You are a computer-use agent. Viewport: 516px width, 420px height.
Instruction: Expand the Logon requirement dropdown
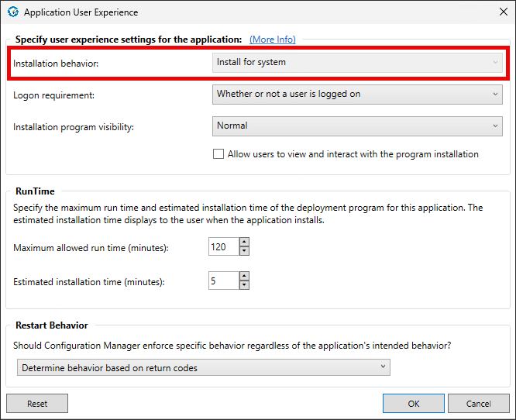tap(357, 95)
